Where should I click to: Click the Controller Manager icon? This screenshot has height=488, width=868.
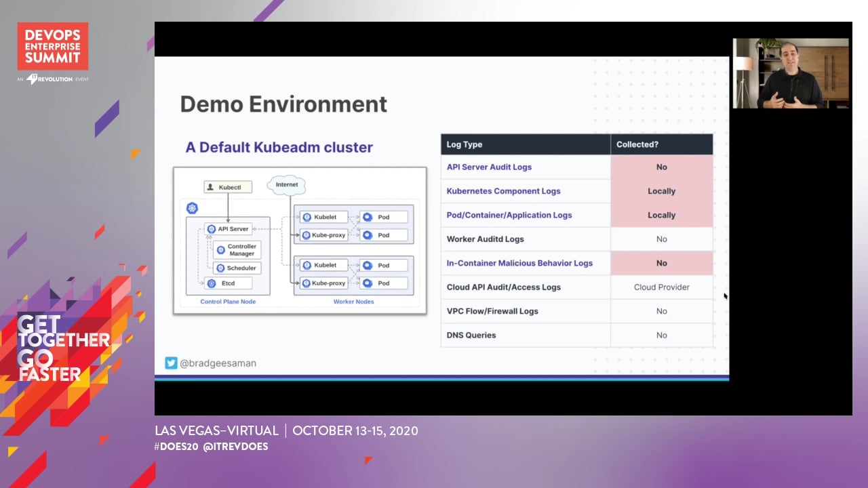[x=220, y=250]
